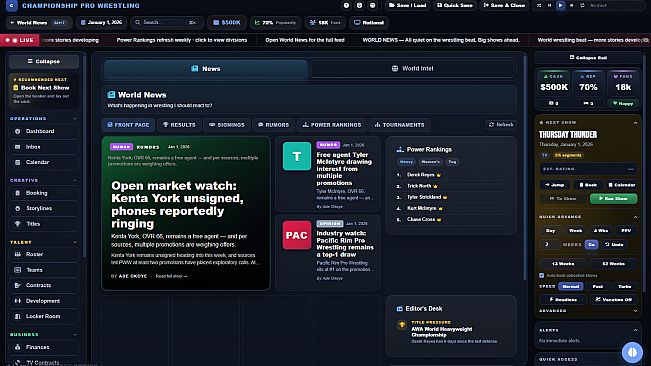Play the music track
The image size is (651, 366).
[560, 5]
